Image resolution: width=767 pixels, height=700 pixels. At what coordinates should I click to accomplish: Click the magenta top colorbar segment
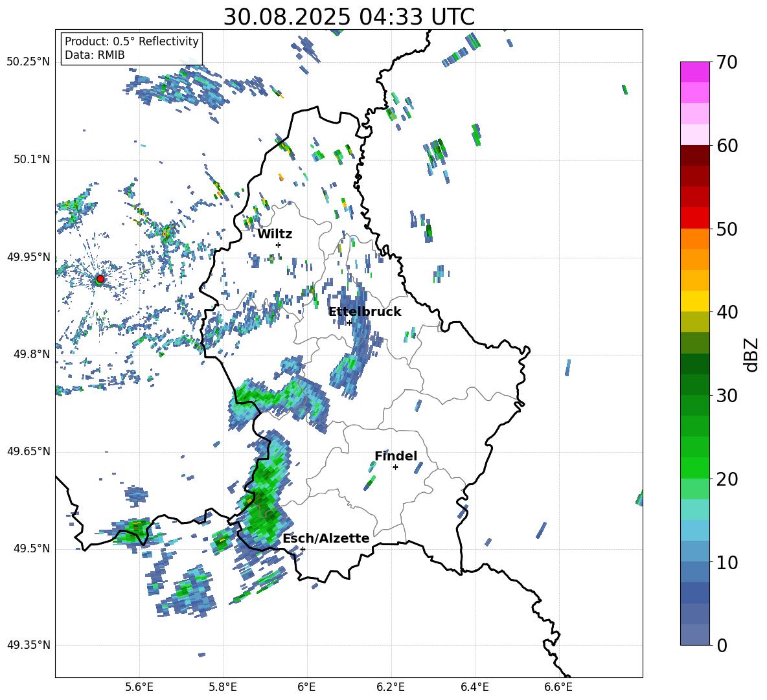[694, 72]
